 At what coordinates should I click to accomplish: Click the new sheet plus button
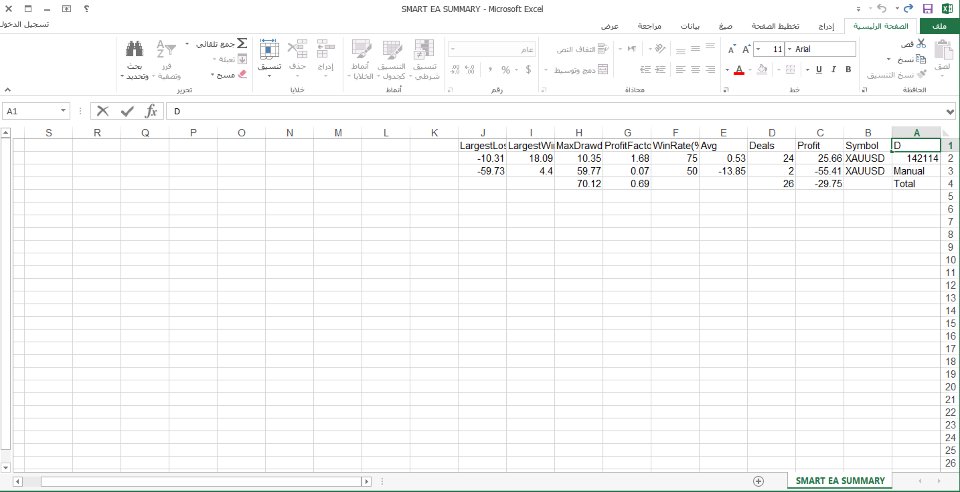tap(759, 481)
